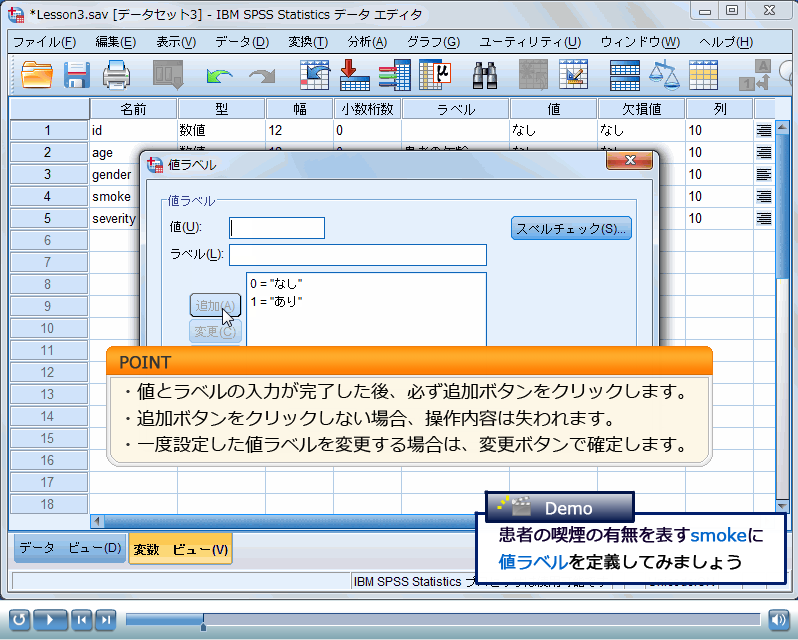This screenshot has width=798, height=640.
Task: Click the alignment icon in the gender row
Action: pyautogui.click(x=763, y=174)
